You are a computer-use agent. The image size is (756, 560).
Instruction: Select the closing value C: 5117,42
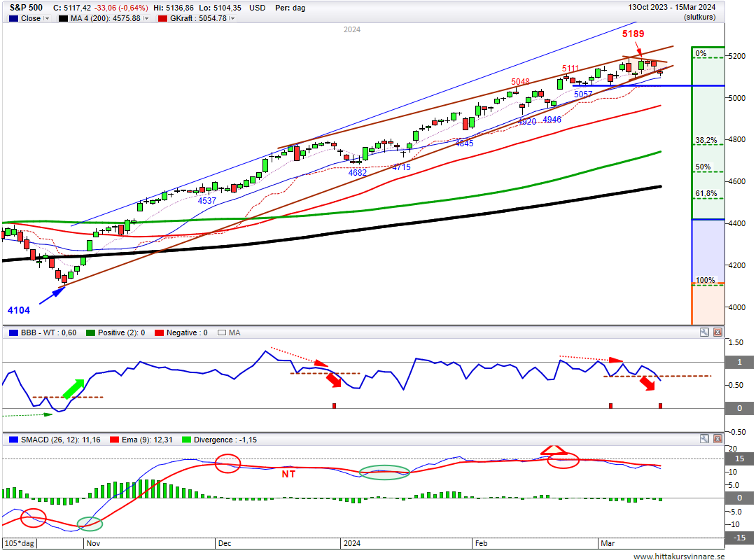(72, 8)
